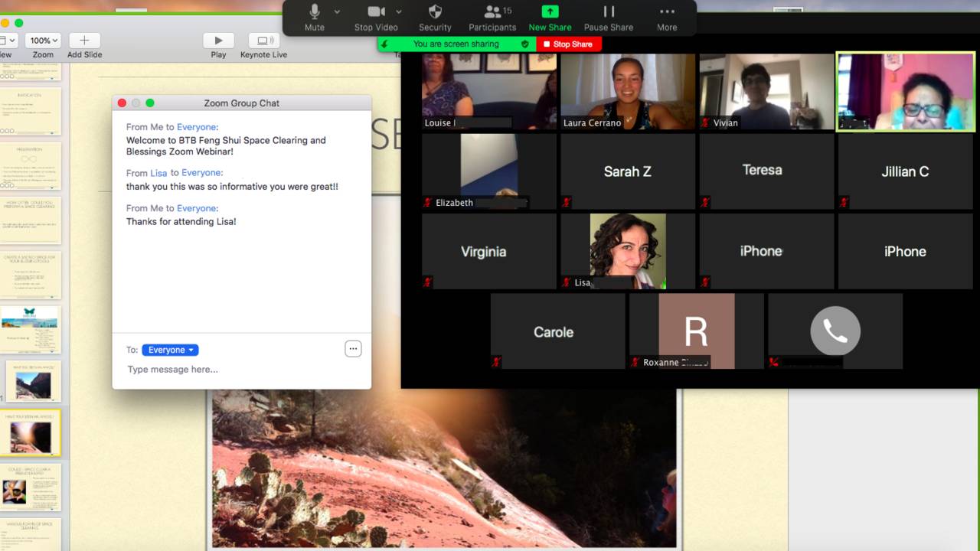Open the microphone audio options chevron
The height and width of the screenshot is (551, 980).
338,11
